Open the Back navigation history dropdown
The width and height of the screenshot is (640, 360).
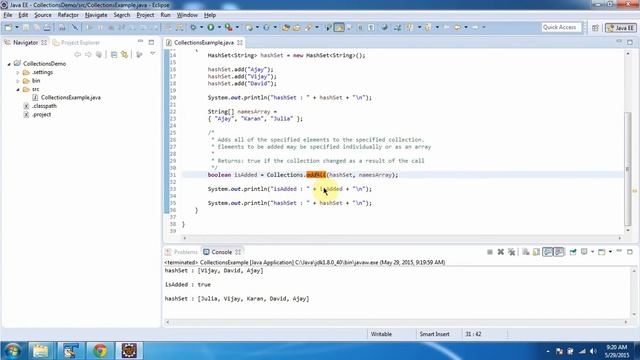[x=466, y=27]
